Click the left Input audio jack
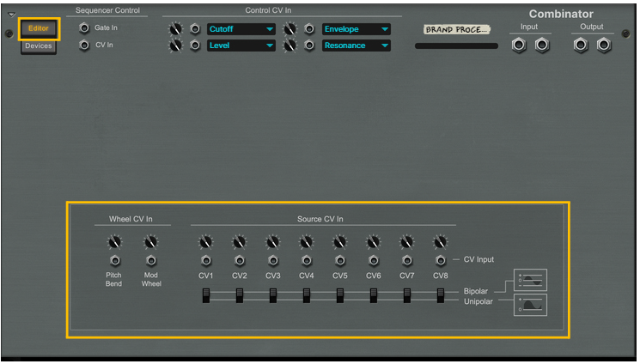640x364 pixels. coord(519,45)
